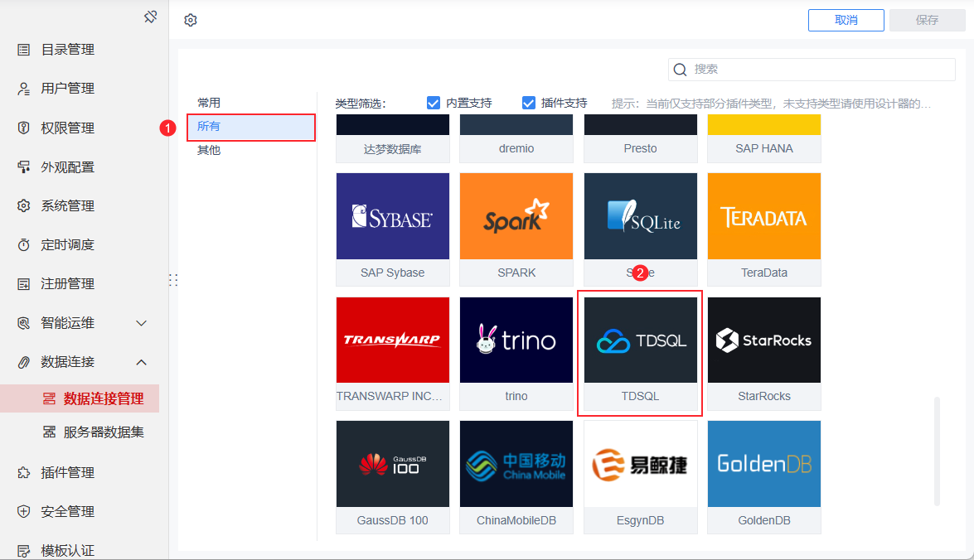974x560 pixels.
Task: Select the StarRocks database tile
Action: 764,353
